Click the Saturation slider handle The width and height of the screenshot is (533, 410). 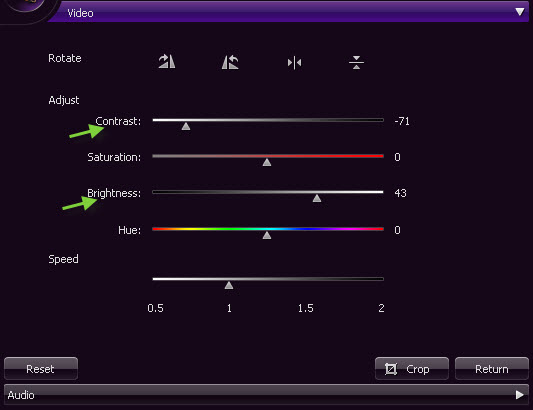coord(267,162)
